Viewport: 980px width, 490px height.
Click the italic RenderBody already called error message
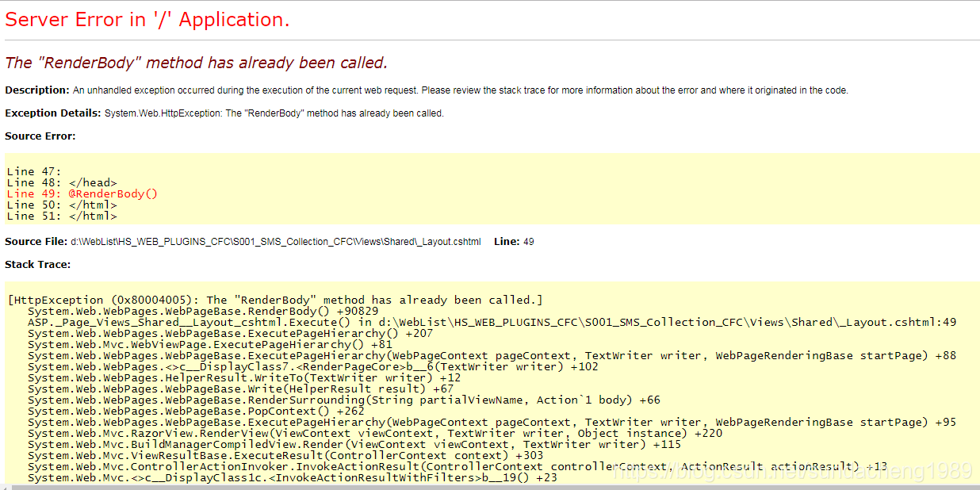(x=196, y=63)
